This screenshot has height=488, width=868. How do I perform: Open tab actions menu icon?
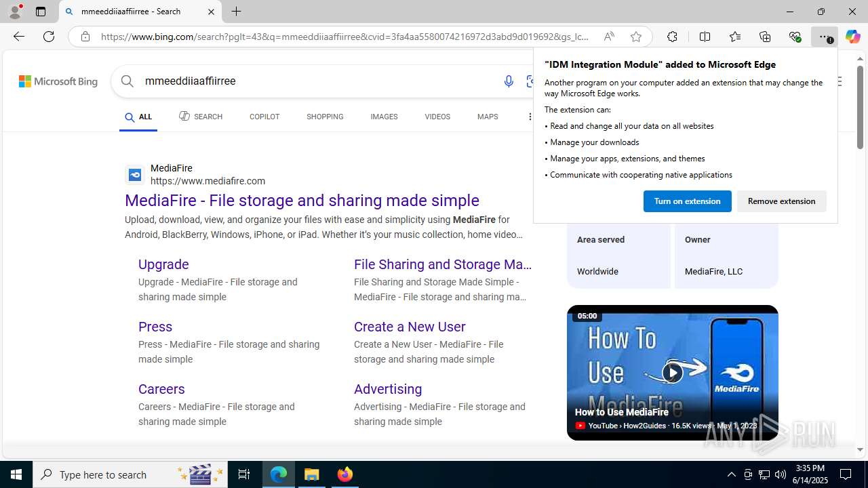pos(40,12)
